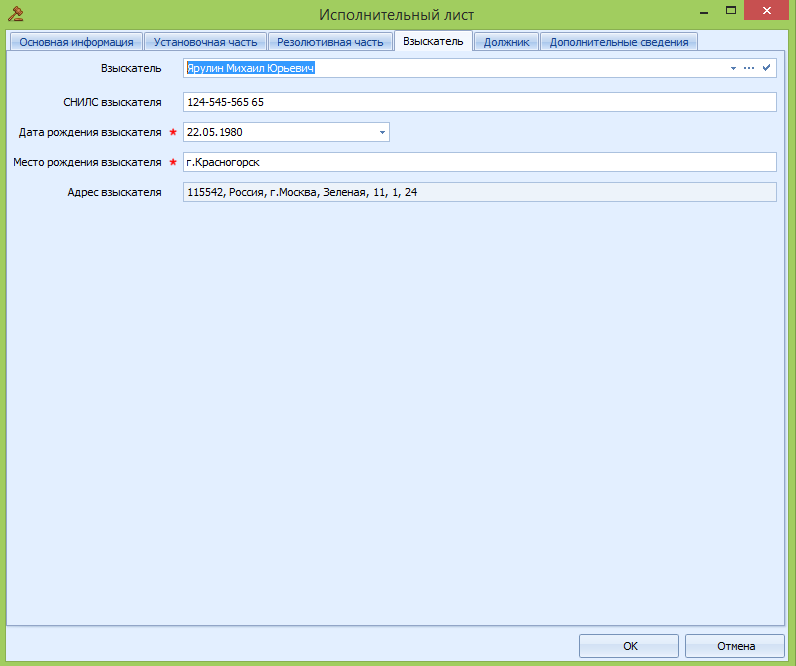Screen dimensions: 796x666
Task: Click the gavel application icon in title bar
Action: pos(16,14)
